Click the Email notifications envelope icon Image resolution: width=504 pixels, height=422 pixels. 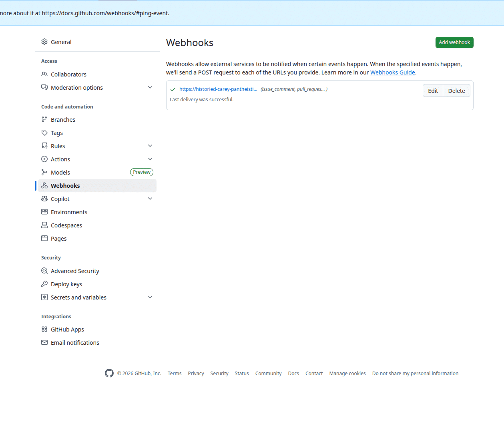[x=44, y=342]
